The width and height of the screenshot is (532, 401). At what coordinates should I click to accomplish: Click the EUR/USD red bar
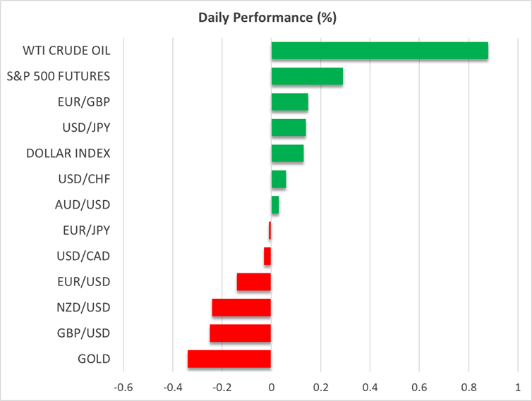pyautogui.click(x=254, y=282)
